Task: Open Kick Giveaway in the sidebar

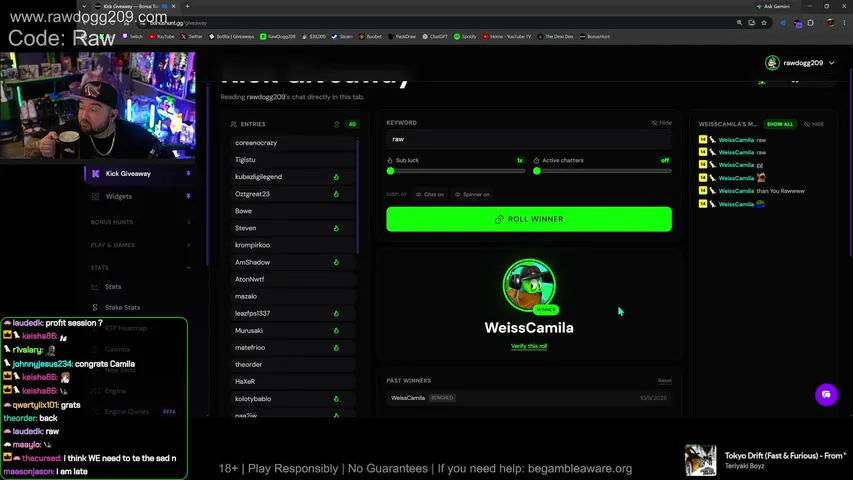Action: pos(139,174)
